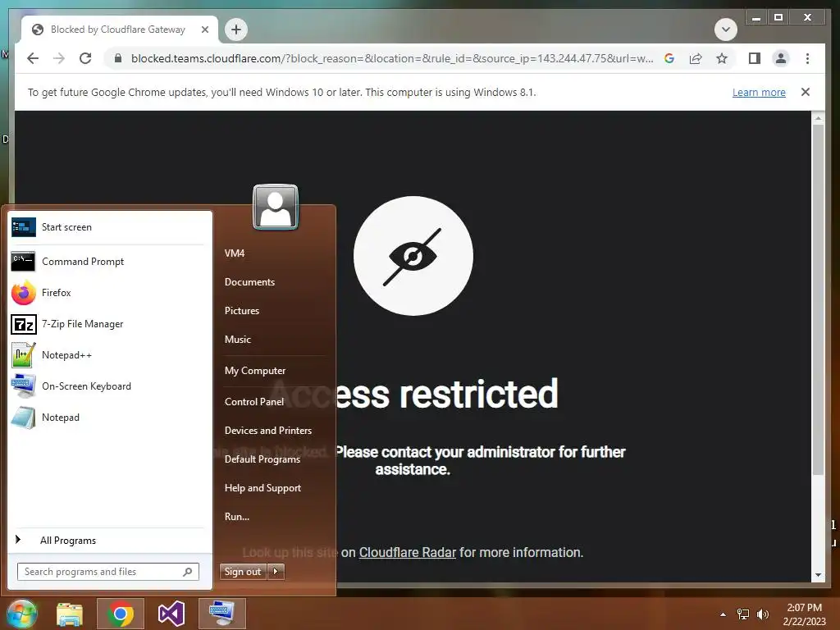840x630 pixels.
Task: Click the network tray icon
Action: [743, 614]
